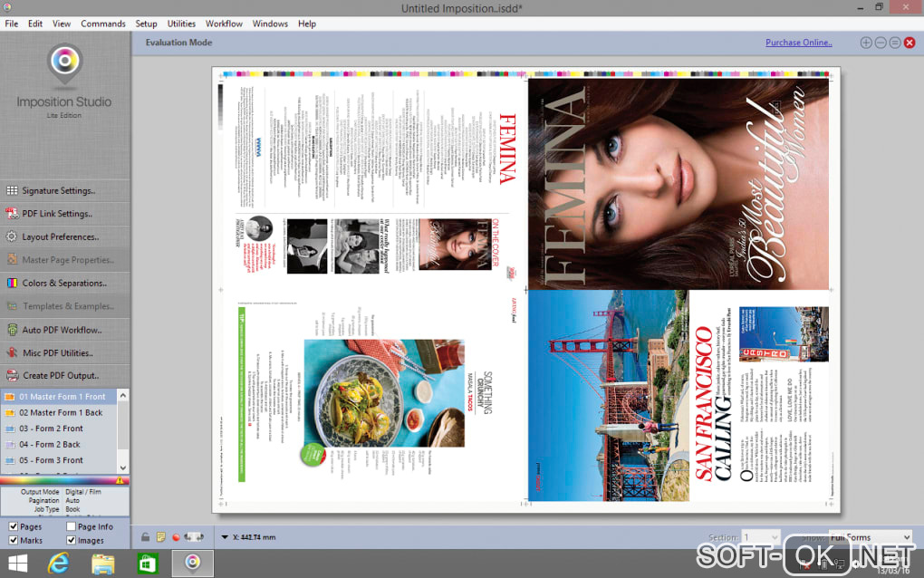Open the Utilities menu
The width and height of the screenshot is (924, 578).
point(181,24)
